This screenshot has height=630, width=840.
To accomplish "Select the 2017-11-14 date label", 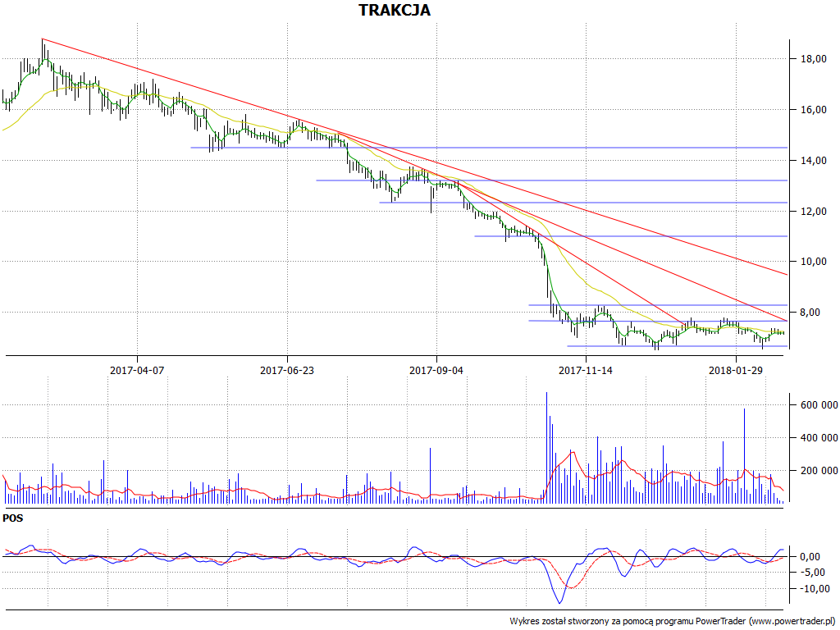I will 586,370.
